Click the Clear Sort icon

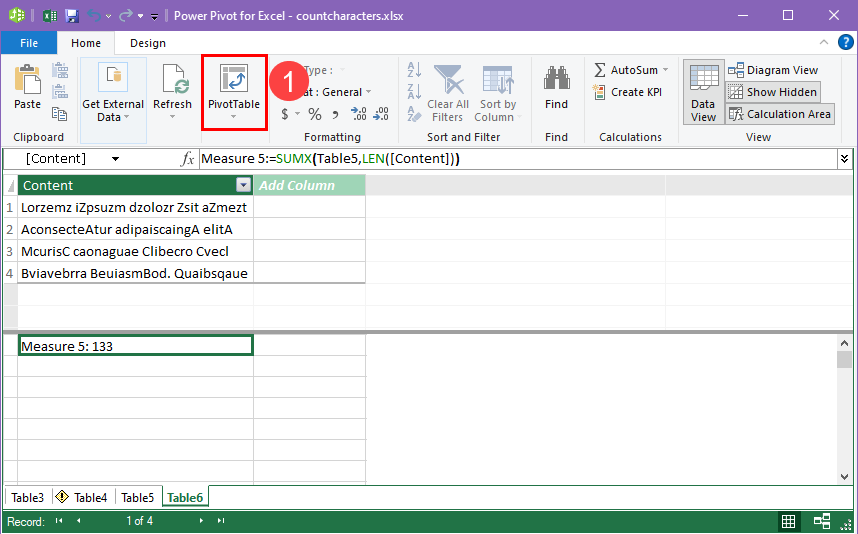click(414, 114)
